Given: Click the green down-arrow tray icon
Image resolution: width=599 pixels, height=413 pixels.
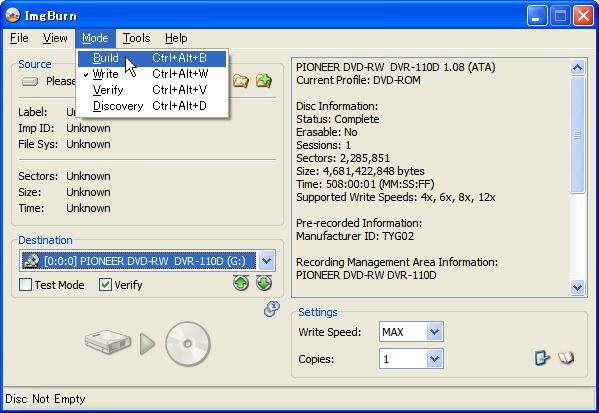Looking at the screenshot, I should (264, 283).
